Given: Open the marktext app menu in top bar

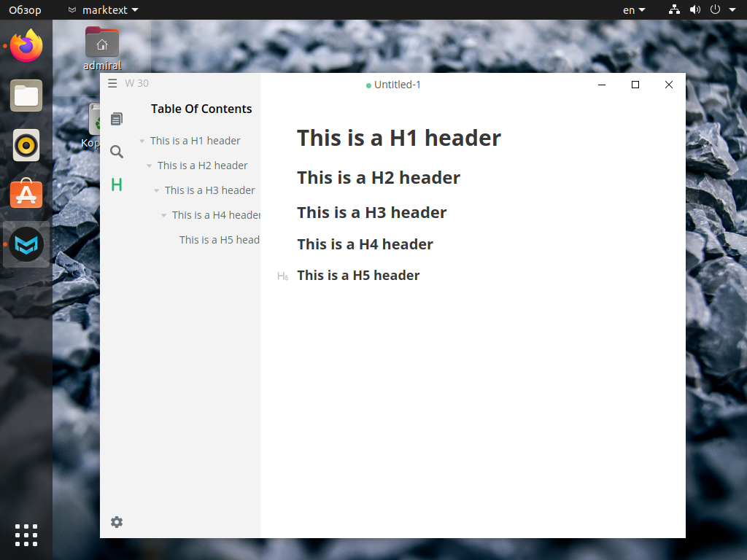Looking at the screenshot, I should [x=104, y=10].
